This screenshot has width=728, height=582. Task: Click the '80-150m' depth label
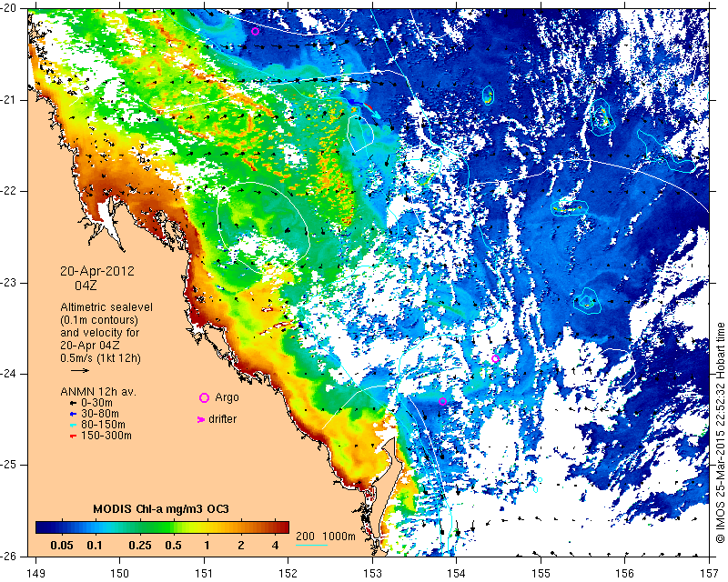(103, 425)
